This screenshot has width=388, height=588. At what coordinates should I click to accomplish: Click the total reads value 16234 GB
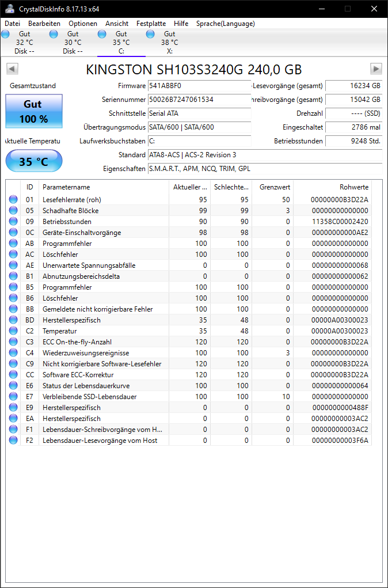pyautogui.click(x=353, y=86)
